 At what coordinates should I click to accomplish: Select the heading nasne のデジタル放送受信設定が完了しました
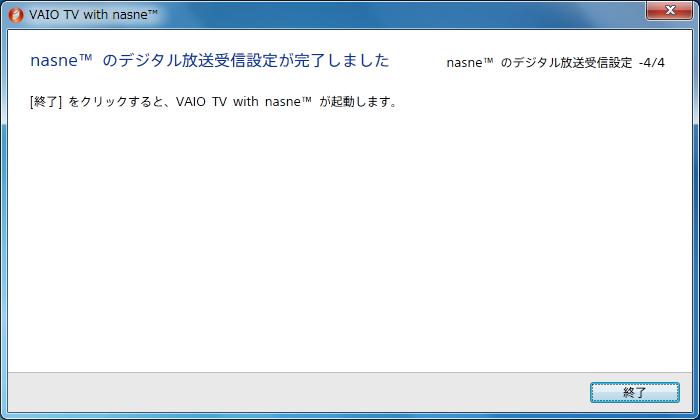[209, 60]
